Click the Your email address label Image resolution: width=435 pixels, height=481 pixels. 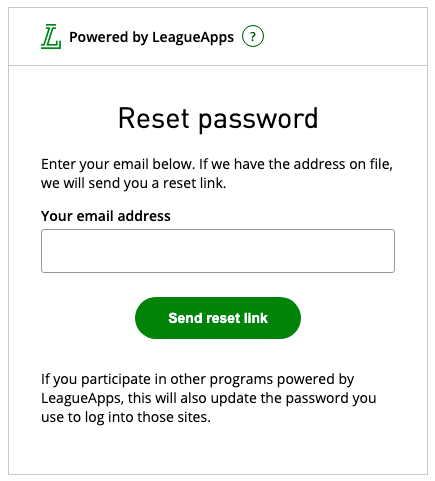[x=106, y=216]
